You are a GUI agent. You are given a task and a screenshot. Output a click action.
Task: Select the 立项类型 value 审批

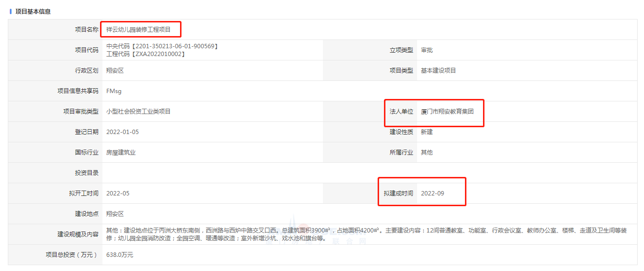point(426,50)
